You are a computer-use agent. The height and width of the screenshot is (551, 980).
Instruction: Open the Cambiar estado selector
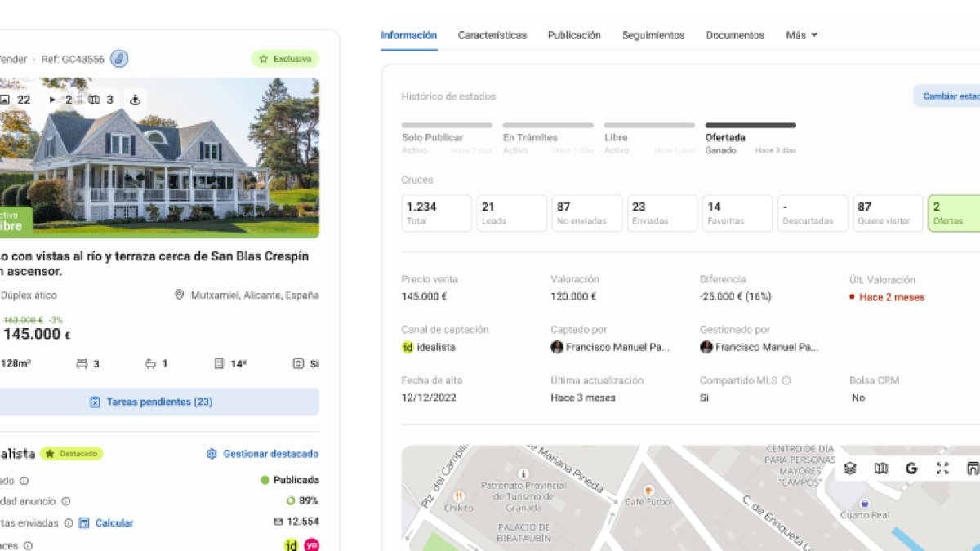pos(949,96)
